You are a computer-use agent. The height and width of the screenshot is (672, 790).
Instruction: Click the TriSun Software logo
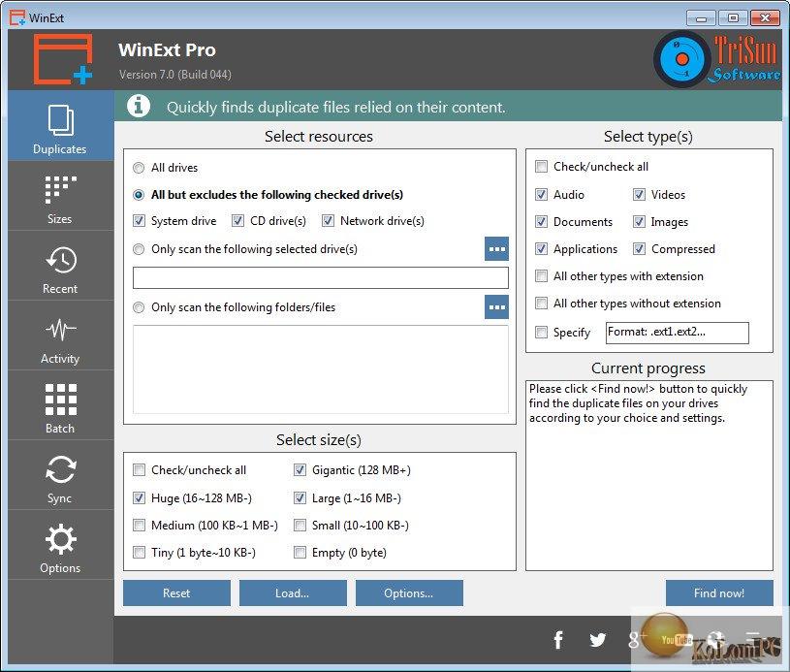pyautogui.click(x=717, y=59)
